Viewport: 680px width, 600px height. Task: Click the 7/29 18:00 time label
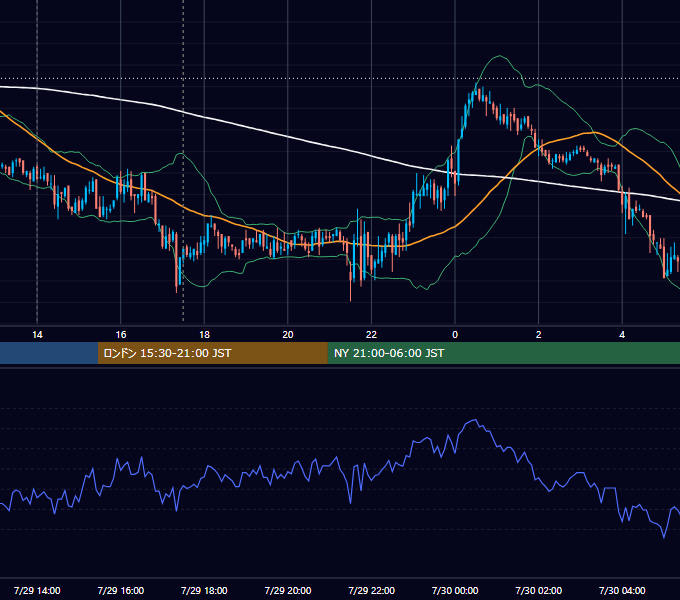point(204,590)
